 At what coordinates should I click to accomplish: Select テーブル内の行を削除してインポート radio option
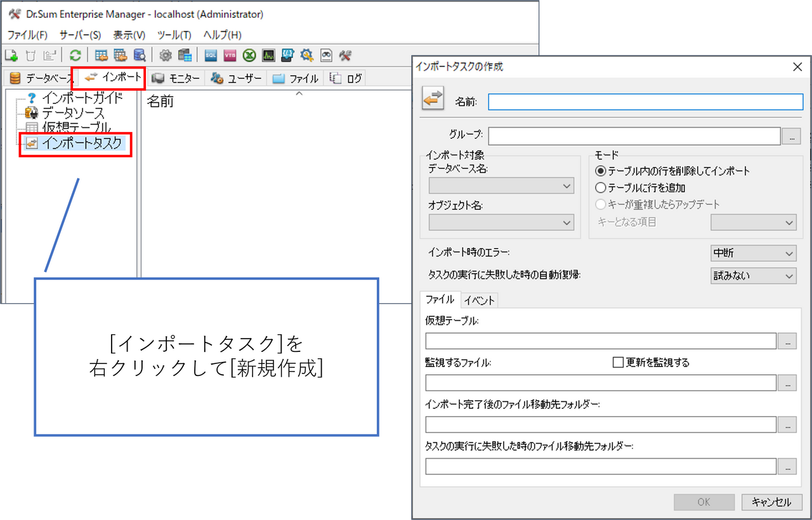pos(672,171)
